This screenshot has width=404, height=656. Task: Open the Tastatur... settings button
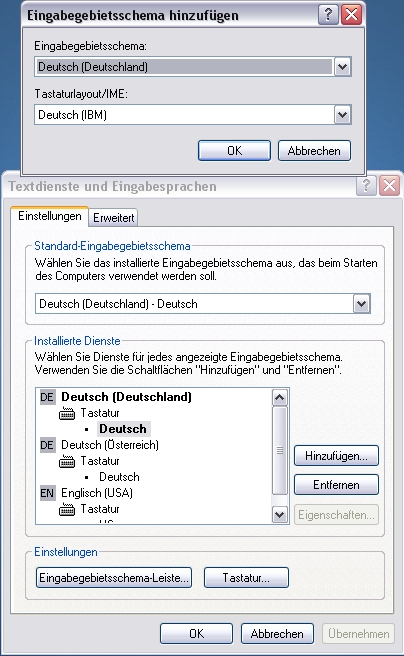click(x=246, y=578)
